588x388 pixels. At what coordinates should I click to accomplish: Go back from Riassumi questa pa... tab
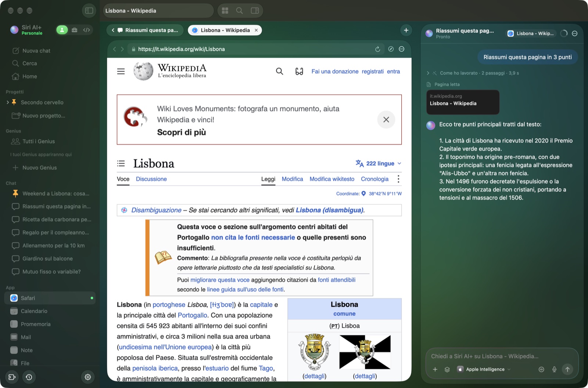[x=113, y=30]
